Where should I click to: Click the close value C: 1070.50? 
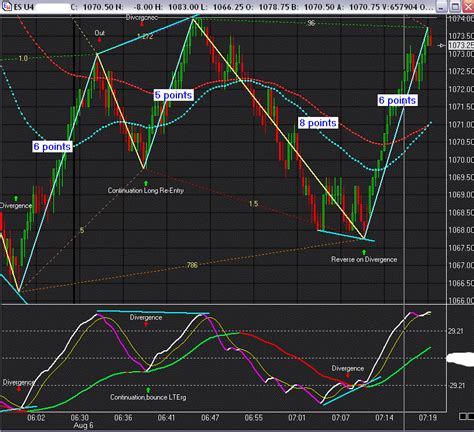tap(92, 7)
